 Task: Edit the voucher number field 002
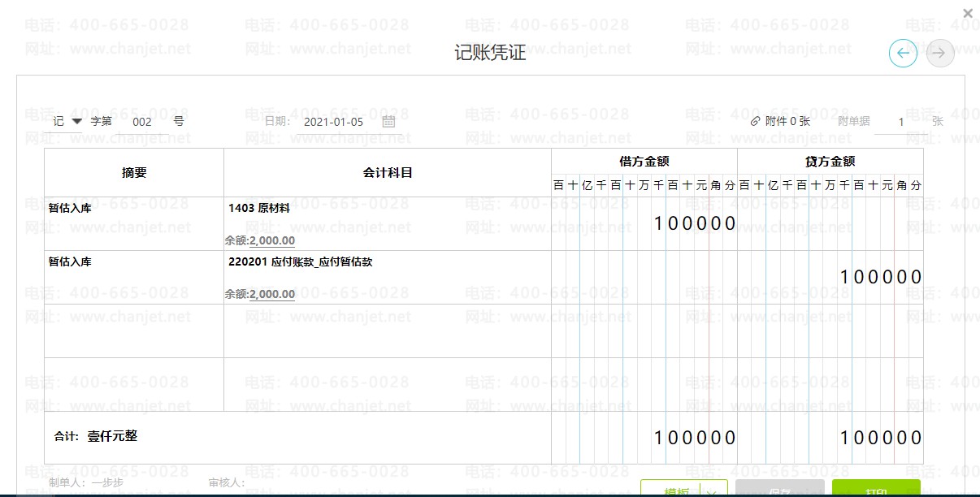(x=142, y=122)
